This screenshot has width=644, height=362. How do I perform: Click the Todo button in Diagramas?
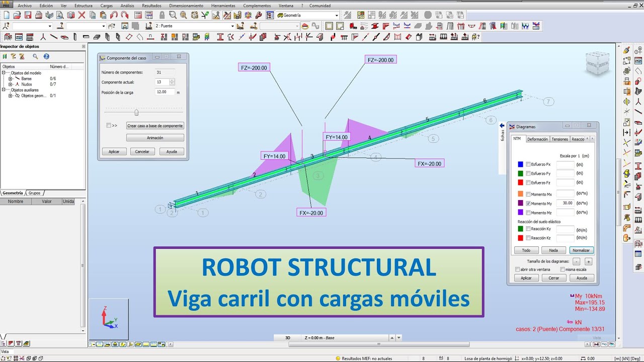[x=526, y=250]
